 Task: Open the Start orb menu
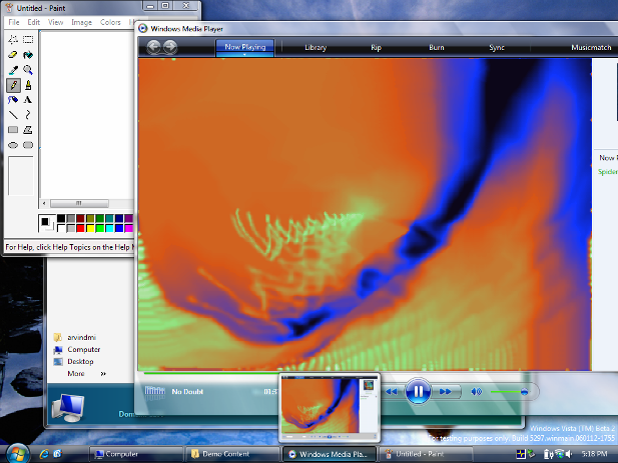(15, 454)
